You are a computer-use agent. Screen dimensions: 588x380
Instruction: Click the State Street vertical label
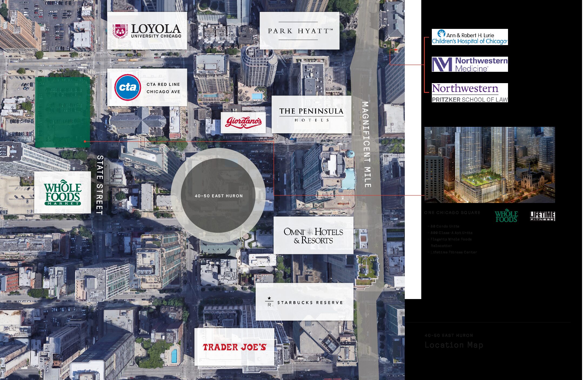coord(100,185)
